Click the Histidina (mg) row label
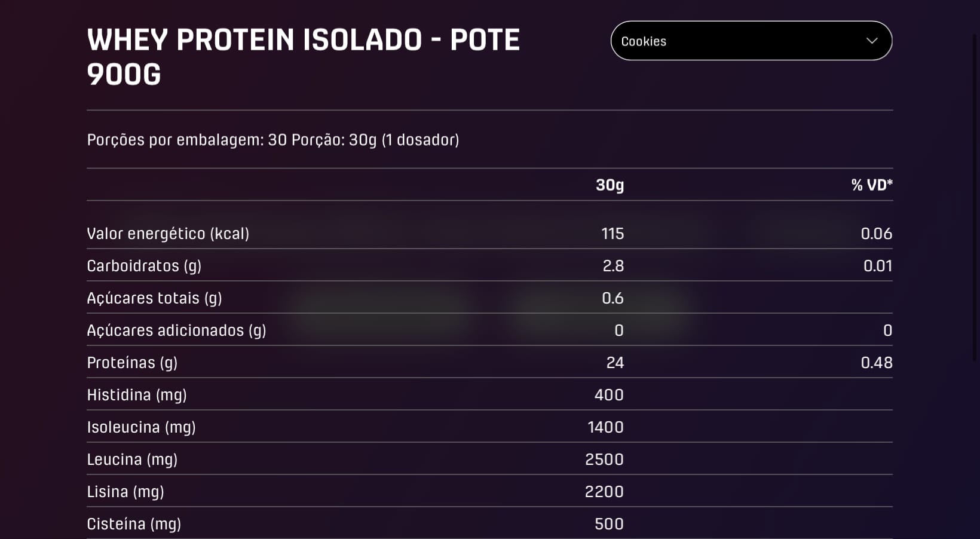 137,394
